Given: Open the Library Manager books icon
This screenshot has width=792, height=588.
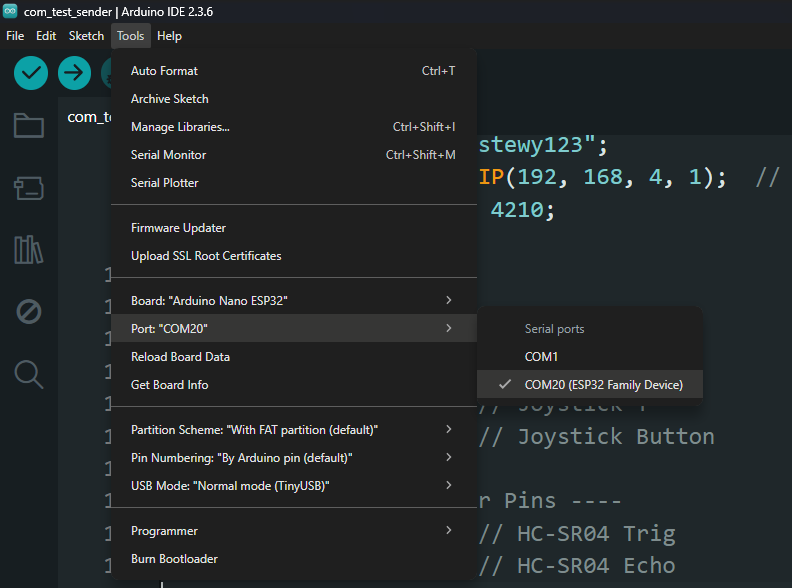Looking at the screenshot, I should pos(29,250).
